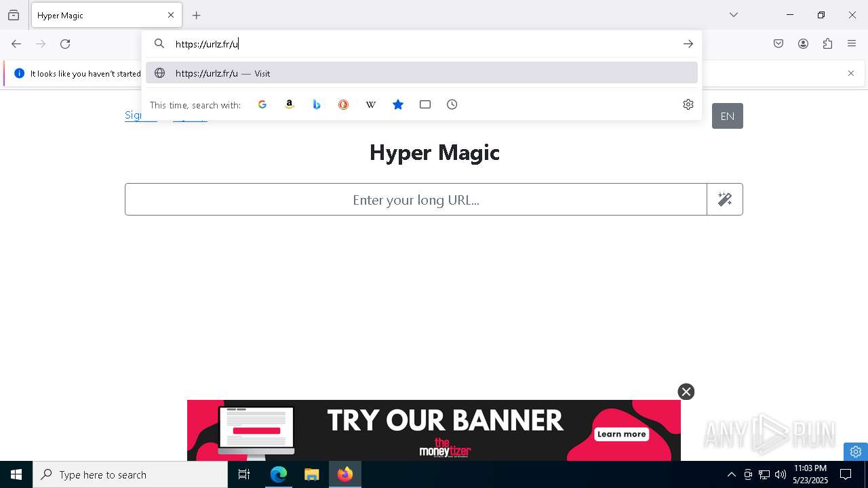Click Firefox icon on taskbar

click(x=345, y=474)
